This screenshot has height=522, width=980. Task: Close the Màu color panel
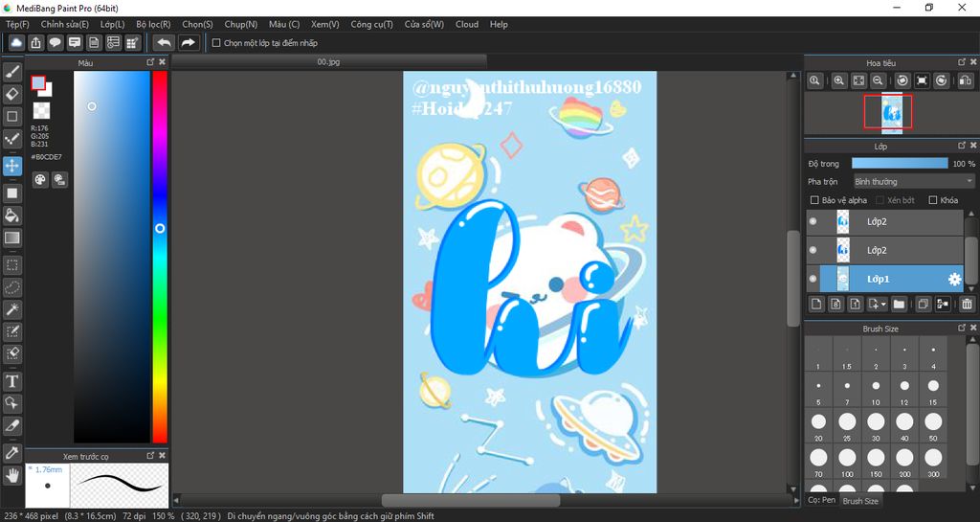pos(163,62)
